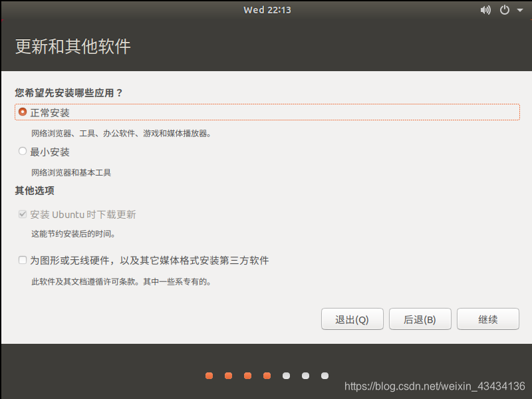The width and height of the screenshot is (532, 399).
Task: Click the 继续 button to proceed
Action: 488,319
